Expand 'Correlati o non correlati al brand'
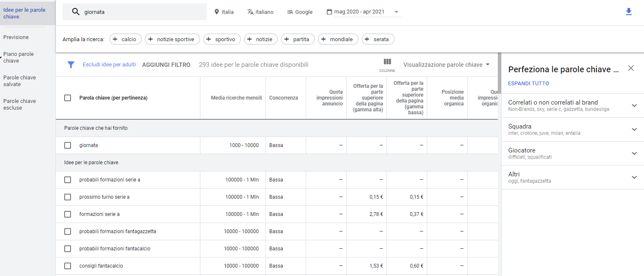The width and height of the screenshot is (644, 276). pyautogui.click(x=634, y=105)
